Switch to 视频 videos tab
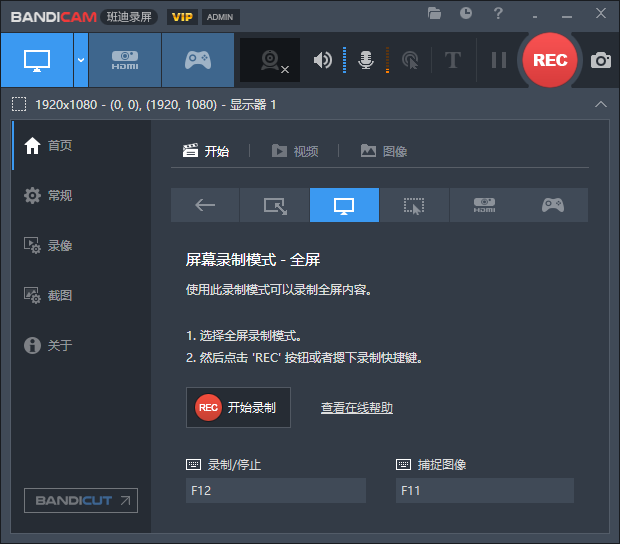This screenshot has height=544, width=620. coord(295,151)
